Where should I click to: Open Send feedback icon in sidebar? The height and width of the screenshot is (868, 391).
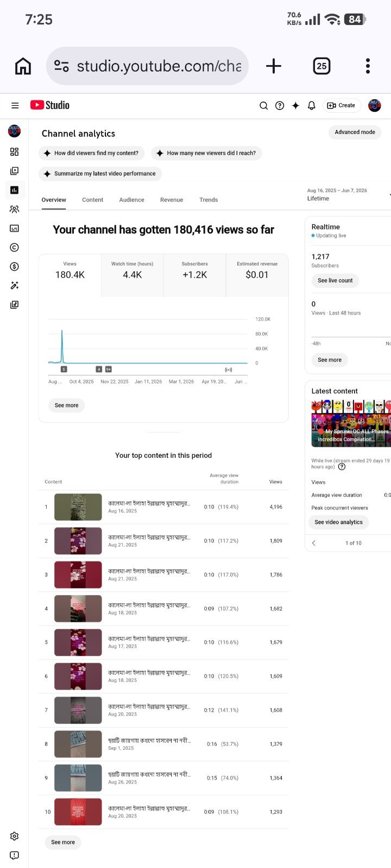pyautogui.click(x=15, y=856)
